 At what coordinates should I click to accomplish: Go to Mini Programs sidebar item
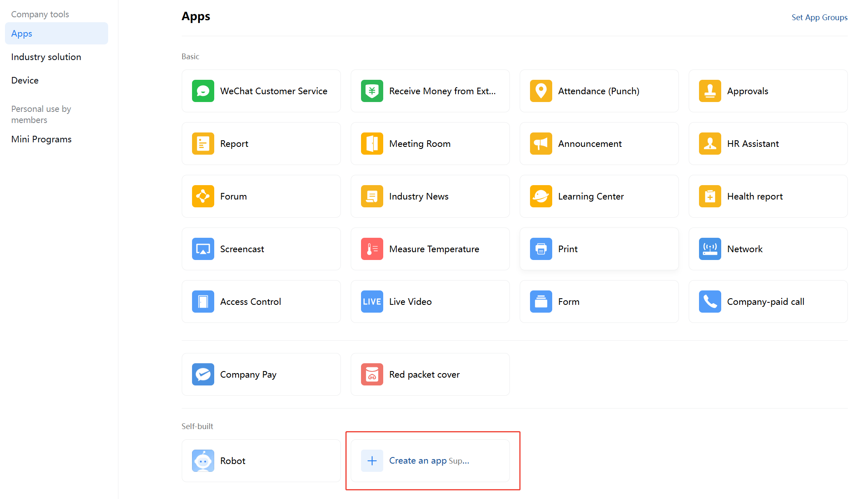[41, 139]
